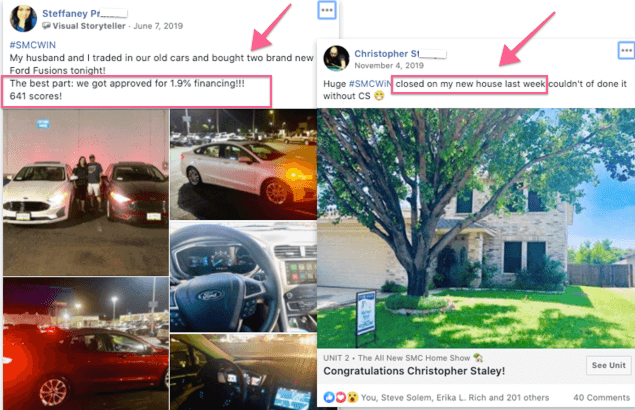Open the white Ford Fusion night photo

point(243,164)
